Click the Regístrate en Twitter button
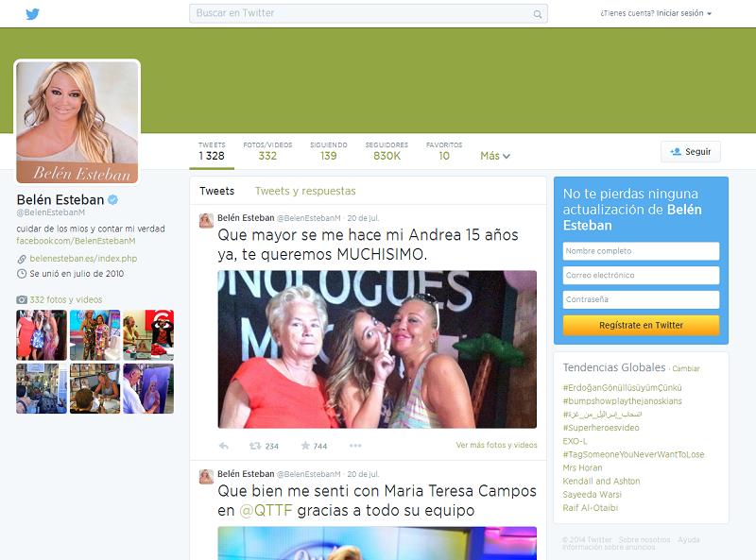Image resolution: width=756 pixels, height=560 pixels. (x=641, y=325)
